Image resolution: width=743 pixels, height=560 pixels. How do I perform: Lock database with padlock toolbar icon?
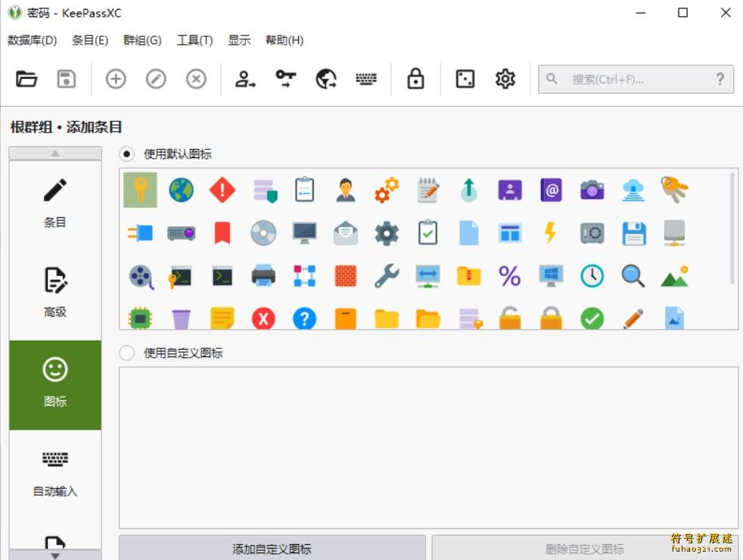415,79
